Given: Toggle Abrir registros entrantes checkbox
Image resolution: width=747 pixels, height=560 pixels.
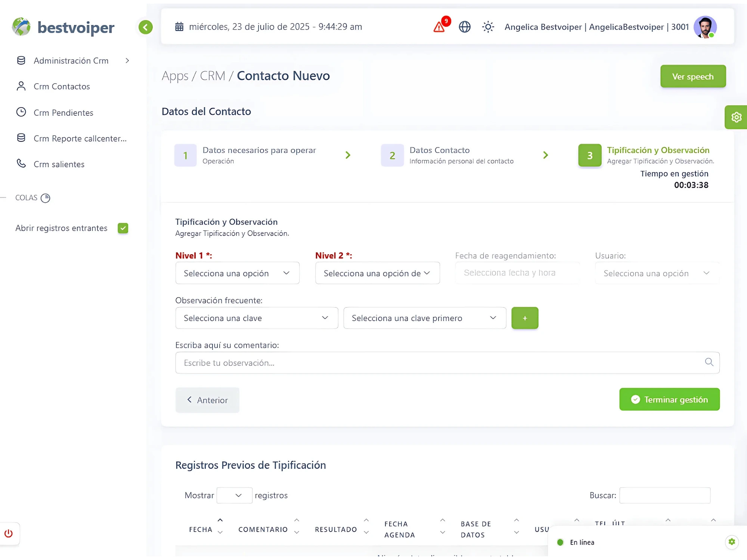Looking at the screenshot, I should [x=123, y=228].
